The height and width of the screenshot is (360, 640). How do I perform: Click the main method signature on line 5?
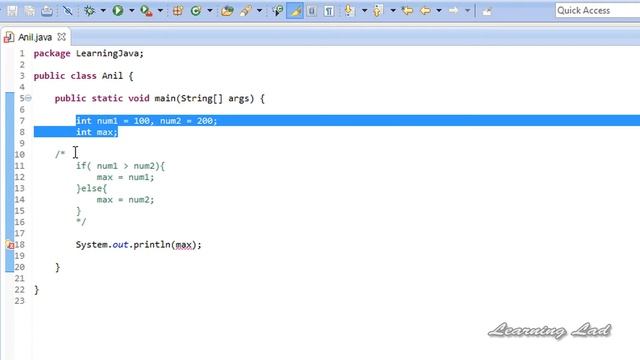[160, 98]
